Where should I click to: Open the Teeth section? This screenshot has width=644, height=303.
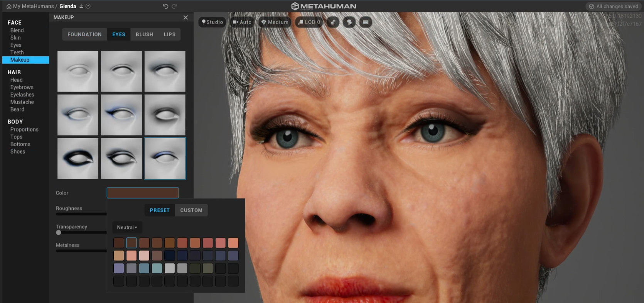click(17, 52)
